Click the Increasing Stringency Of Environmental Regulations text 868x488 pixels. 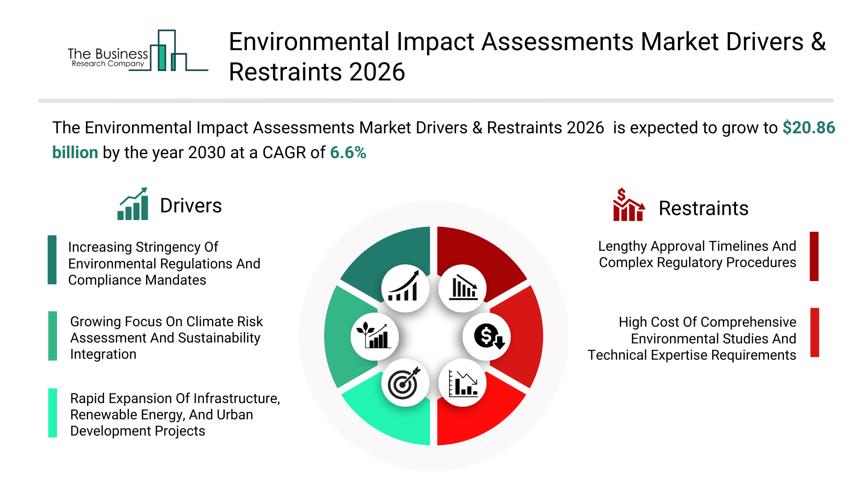click(164, 263)
